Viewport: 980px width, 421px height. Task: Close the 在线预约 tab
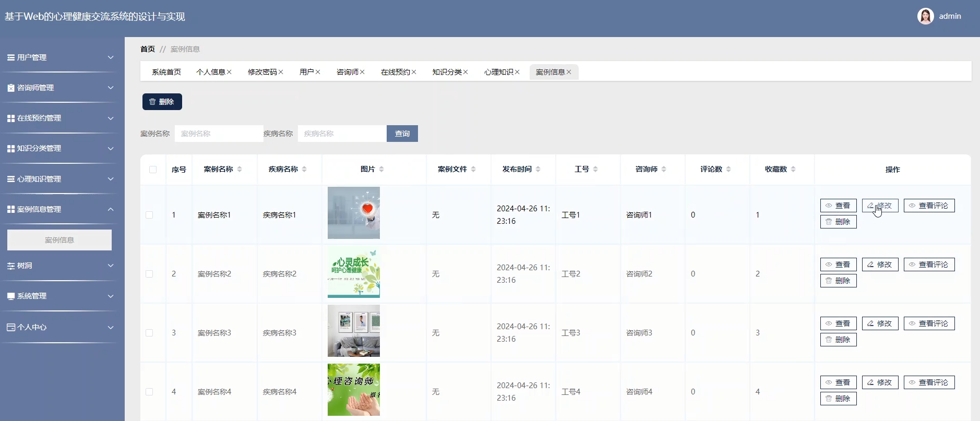tap(414, 72)
